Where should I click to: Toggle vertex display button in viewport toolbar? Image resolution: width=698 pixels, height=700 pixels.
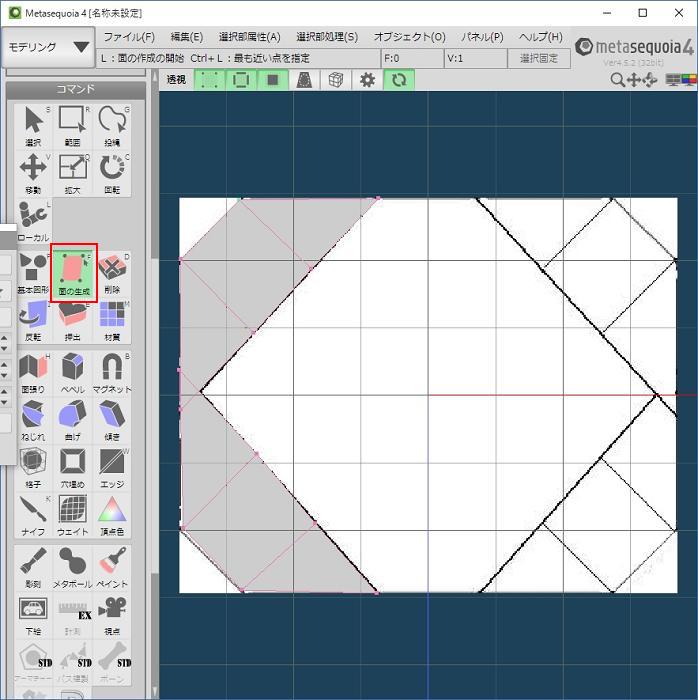209,80
